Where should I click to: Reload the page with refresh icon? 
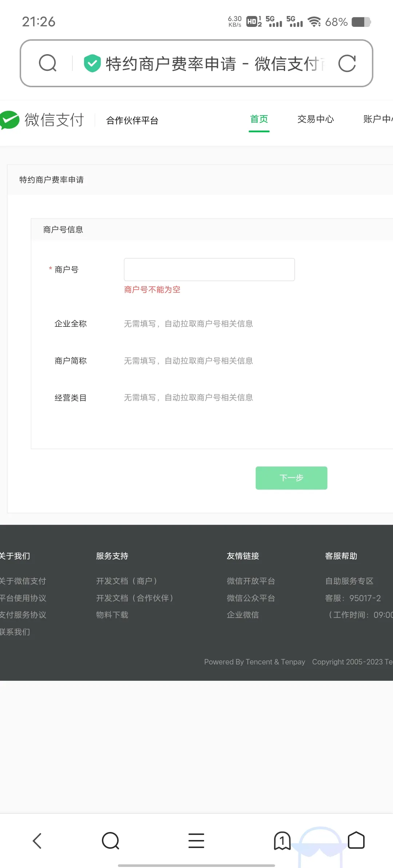(x=347, y=63)
